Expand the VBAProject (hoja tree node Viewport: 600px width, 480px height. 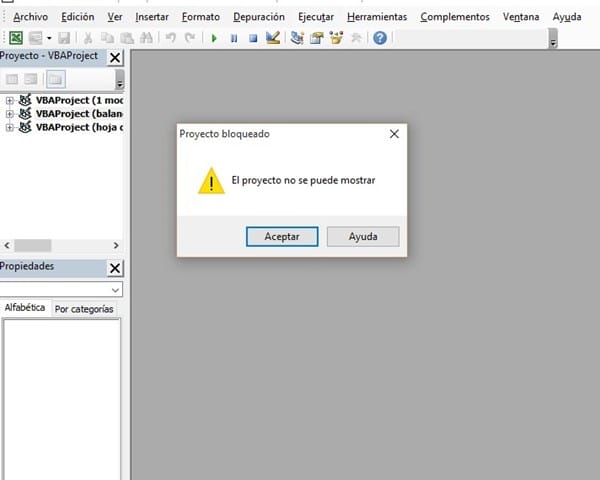click(x=10, y=127)
